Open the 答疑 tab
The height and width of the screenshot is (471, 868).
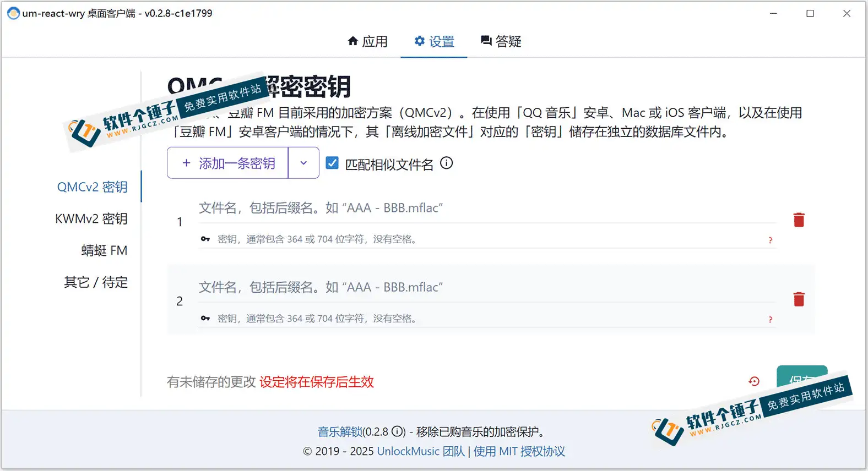click(501, 41)
